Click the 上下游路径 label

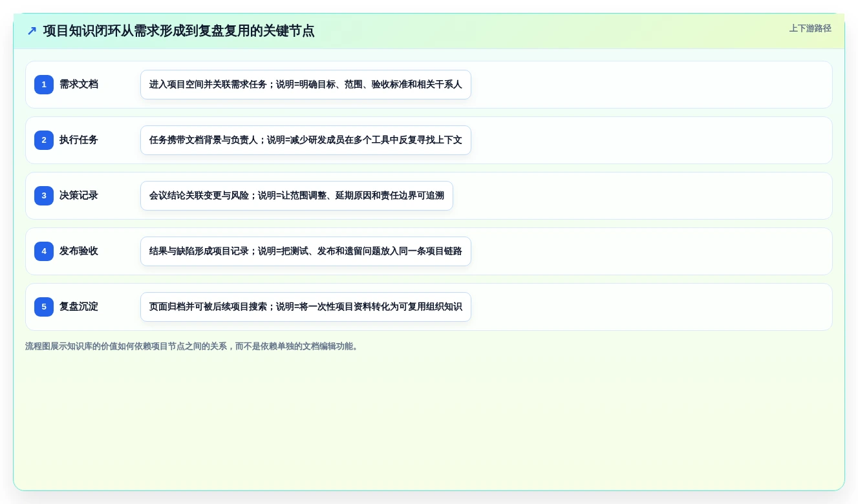click(x=810, y=28)
